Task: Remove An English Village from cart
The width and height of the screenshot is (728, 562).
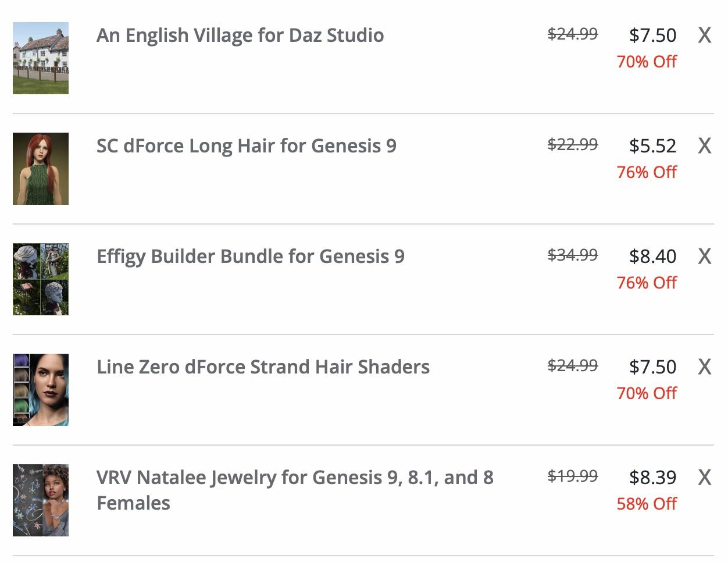Action: (704, 35)
